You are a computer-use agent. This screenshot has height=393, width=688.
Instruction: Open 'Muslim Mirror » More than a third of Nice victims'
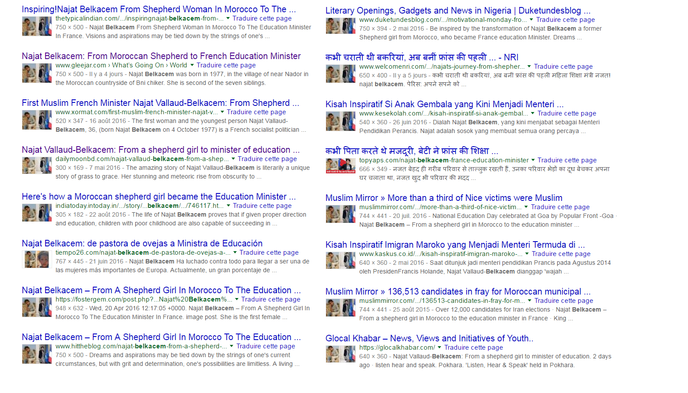click(444, 198)
